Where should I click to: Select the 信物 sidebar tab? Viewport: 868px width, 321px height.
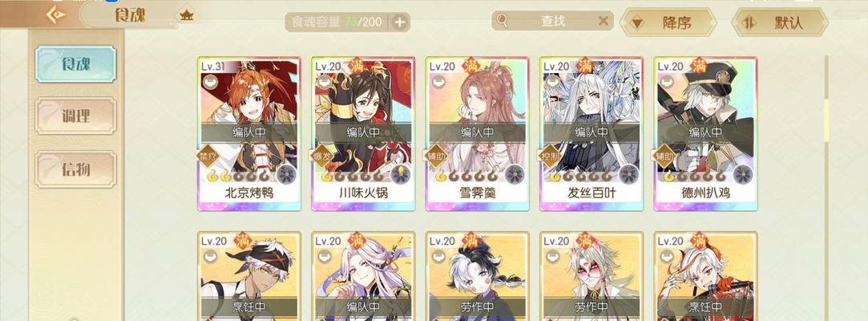(x=76, y=169)
